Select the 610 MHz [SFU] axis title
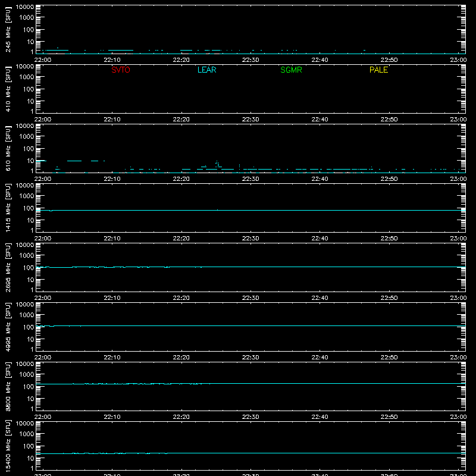476x476 pixels. (x=8, y=148)
